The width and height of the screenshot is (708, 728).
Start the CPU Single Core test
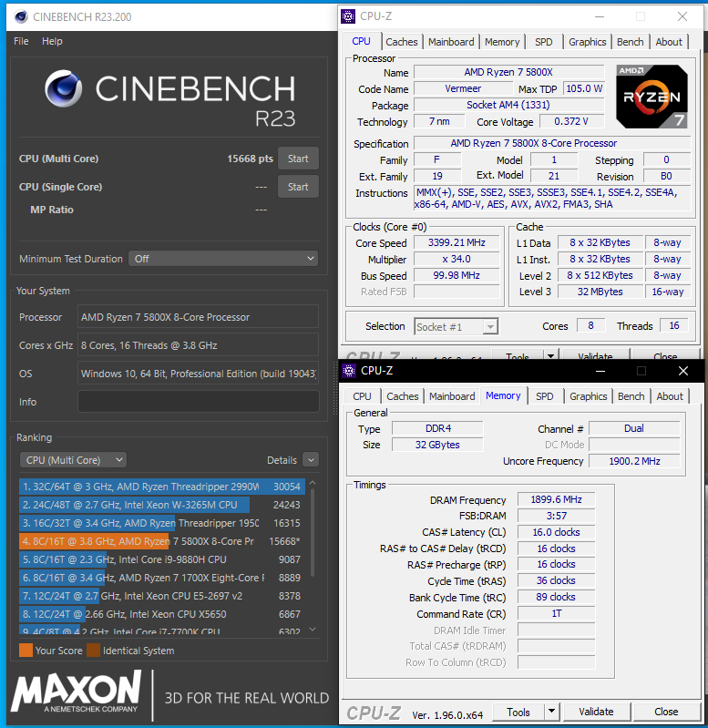click(x=298, y=187)
